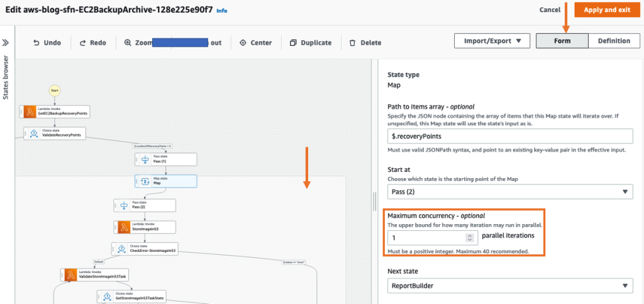Select the StoreImageInS3 Lambda icon
This screenshot has width=644, height=304.
(x=124, y=227)
